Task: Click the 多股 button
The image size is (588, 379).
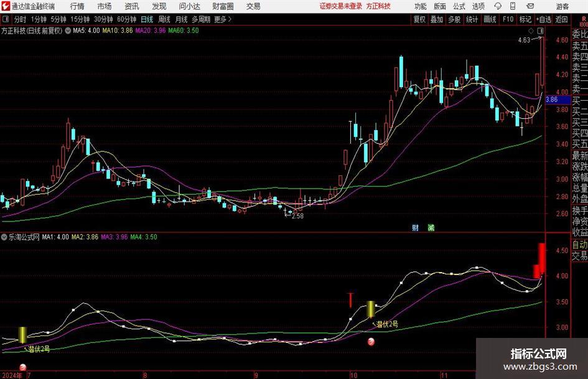Action: 454,19
